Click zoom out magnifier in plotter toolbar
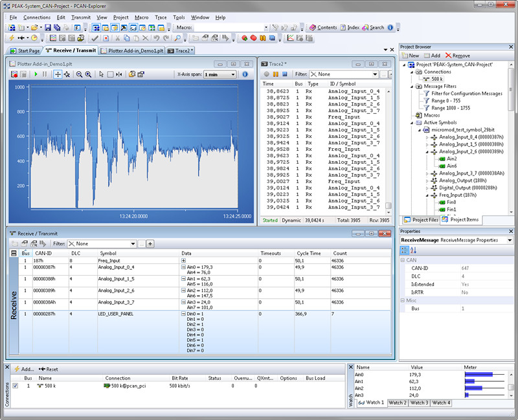Image resolution: width=518 pixels, height=420 pixels. point(79,74)
